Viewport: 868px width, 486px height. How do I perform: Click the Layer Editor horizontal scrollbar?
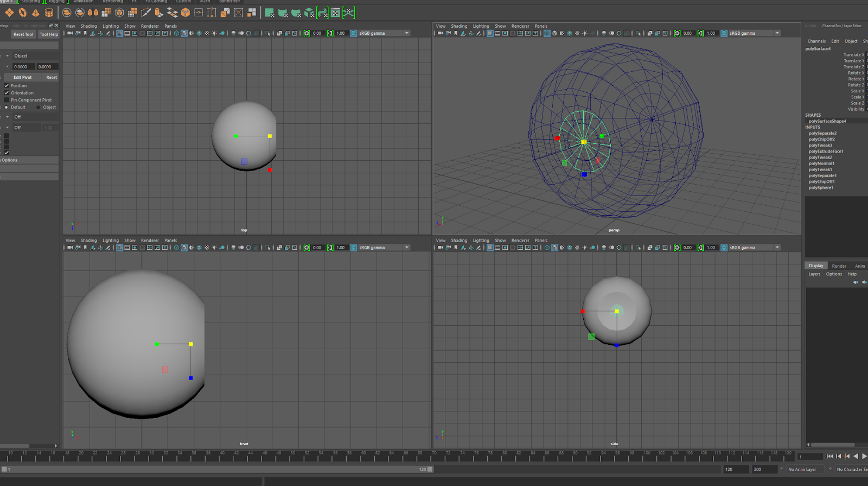click(x=833, y=445)
